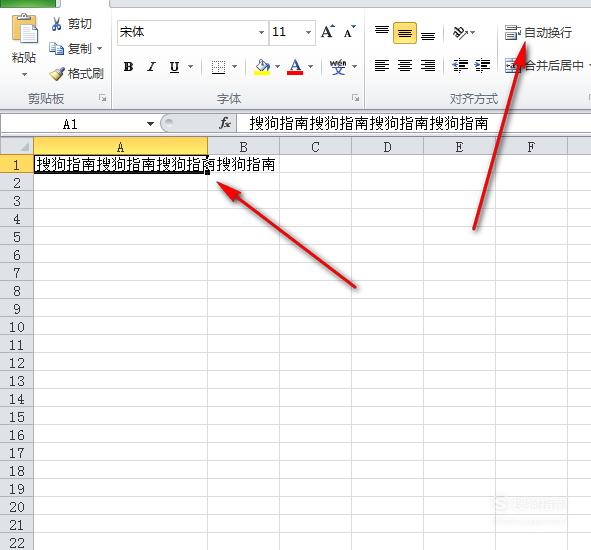
Task: Enable 自动换行 wrap text
Action: 538,33
